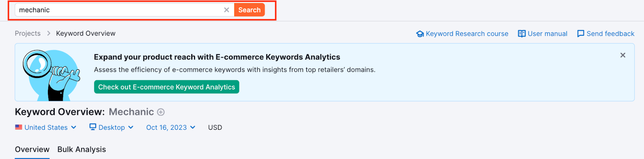644x159 pixels.
Task: Clear the mechanic search field with X
Action: tap(227, 10)
